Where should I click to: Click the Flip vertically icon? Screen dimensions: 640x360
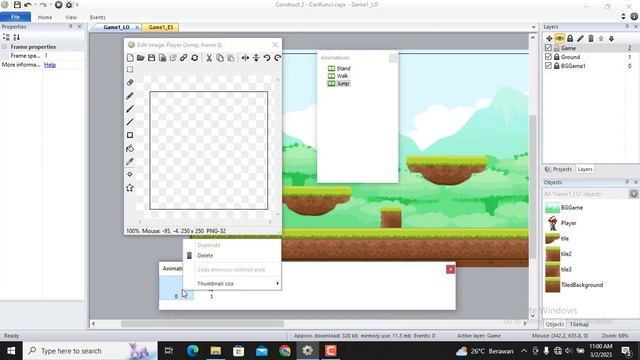tap(256, 58)
